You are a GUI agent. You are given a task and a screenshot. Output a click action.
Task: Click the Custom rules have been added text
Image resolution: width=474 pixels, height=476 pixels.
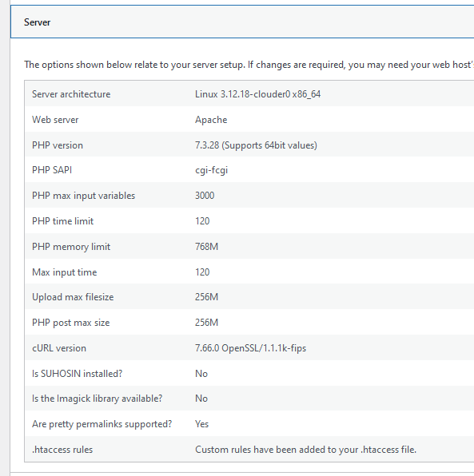[x=305, y=450]
